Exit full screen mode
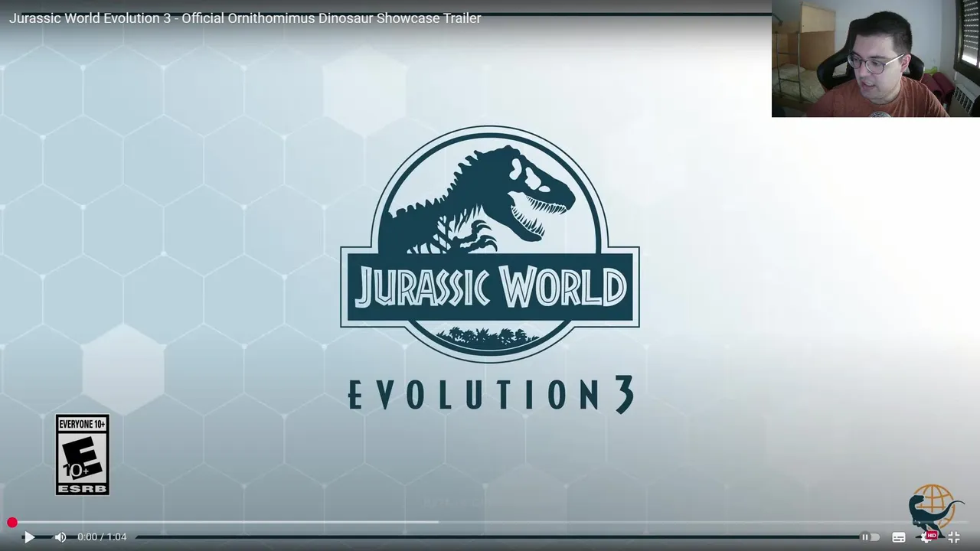The width and height of the screenshot is (980, 551). (955, 537)
